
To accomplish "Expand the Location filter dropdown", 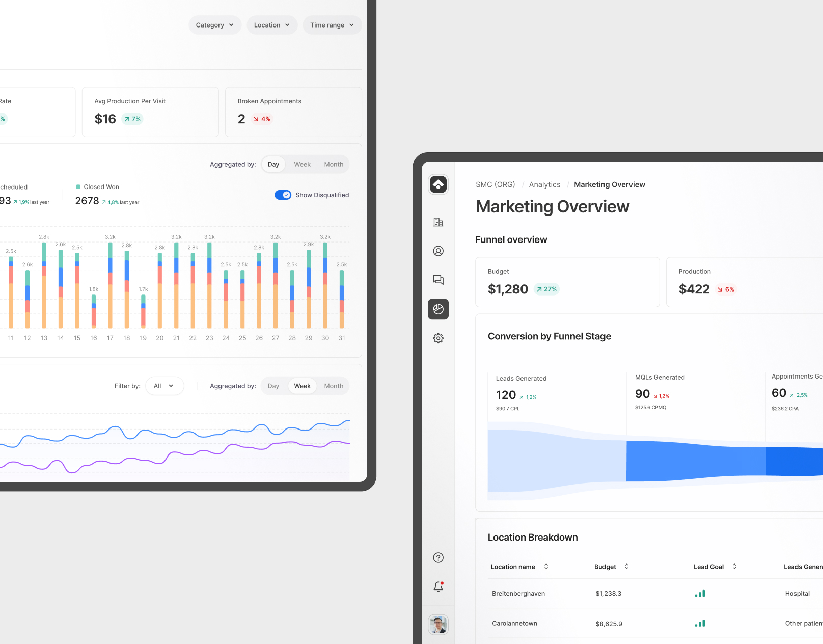I will [272, 25].
